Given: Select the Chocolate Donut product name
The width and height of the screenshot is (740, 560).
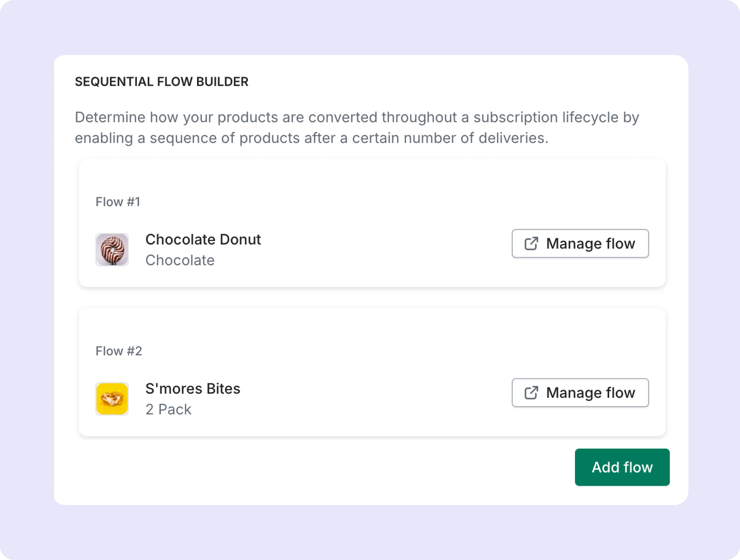Looking at the screenshot, I should pos(203,239).
